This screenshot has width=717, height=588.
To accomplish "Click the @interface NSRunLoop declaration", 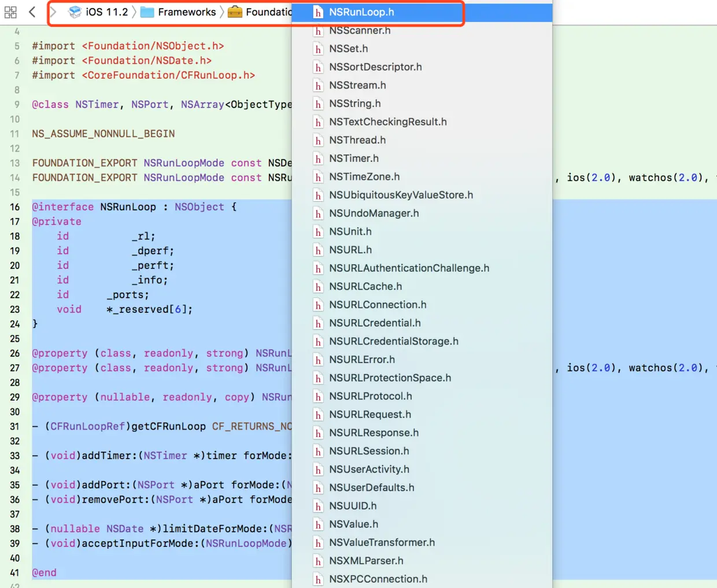I will point(134,207).
